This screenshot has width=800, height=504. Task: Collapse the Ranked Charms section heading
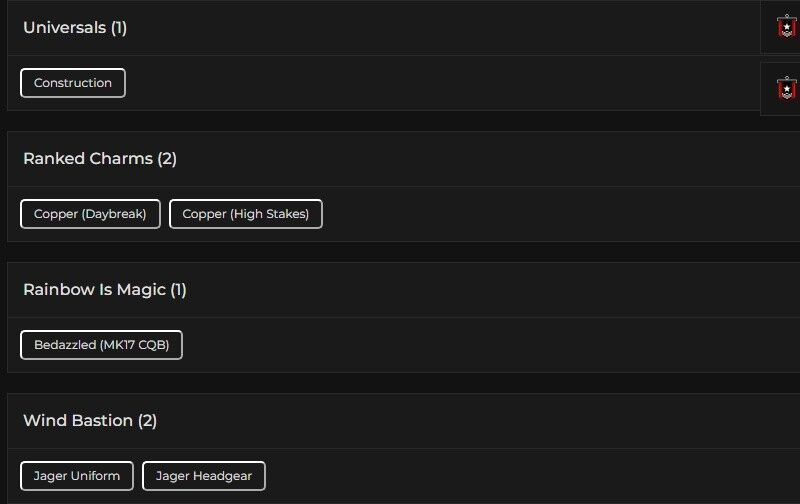pyautogui.click(x=88, y=159)
